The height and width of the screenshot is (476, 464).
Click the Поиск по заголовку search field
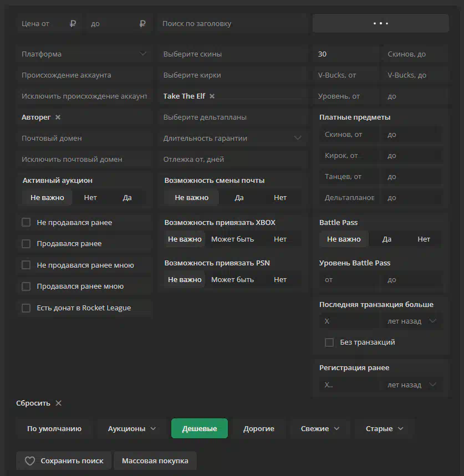[233, 24]
